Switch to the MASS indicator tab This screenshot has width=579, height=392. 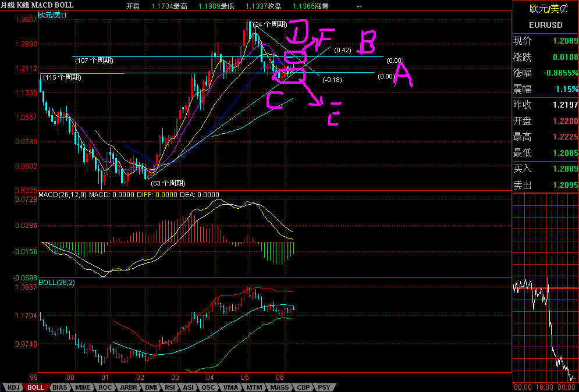tap(279, 387)
